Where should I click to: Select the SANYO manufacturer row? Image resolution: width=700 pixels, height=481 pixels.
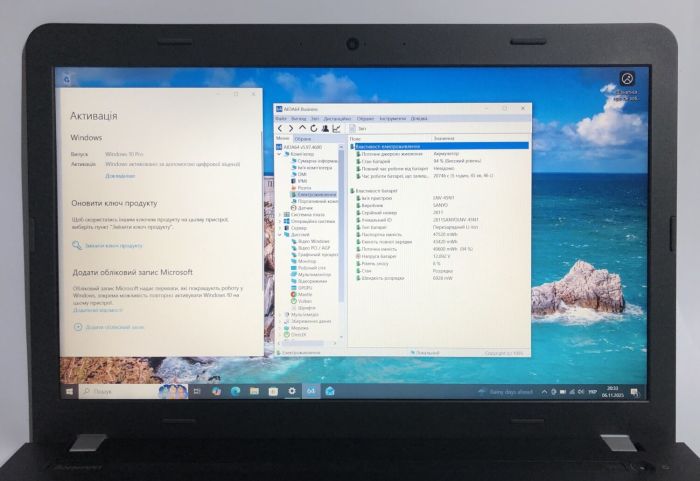[x=439, y=205]
